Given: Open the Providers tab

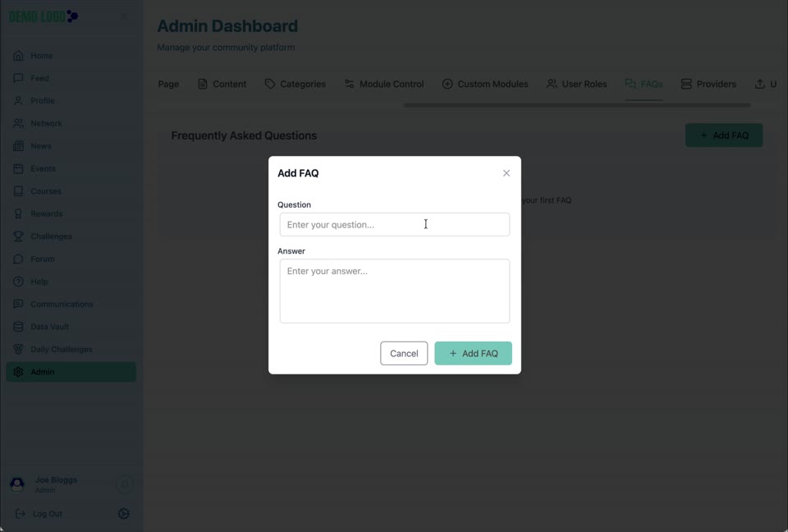Looking at the screenshot, I should click(x=708, y=84).
